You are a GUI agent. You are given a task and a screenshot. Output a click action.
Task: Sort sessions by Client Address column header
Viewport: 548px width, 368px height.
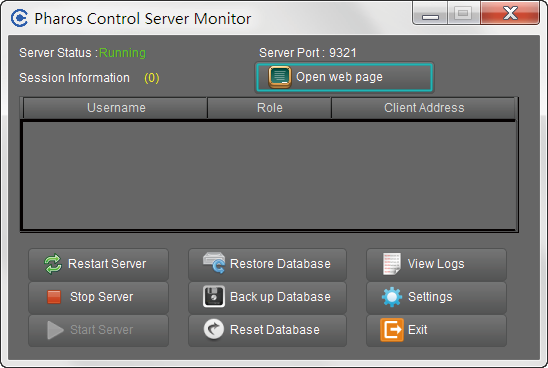(x=423, y=108)
